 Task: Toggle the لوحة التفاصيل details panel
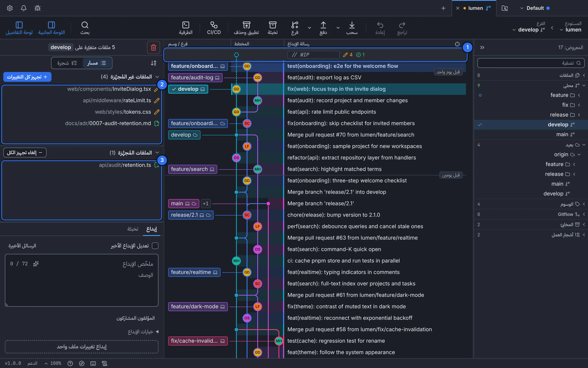[19, 28]
